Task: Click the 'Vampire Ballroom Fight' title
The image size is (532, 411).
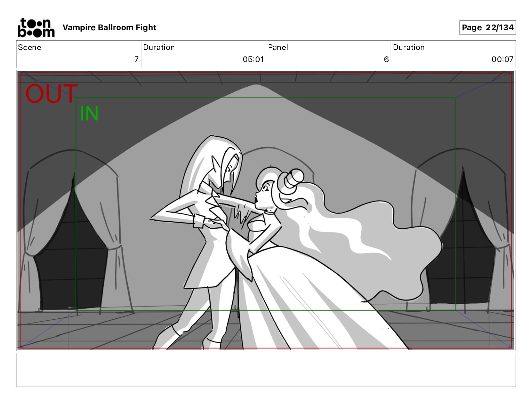Action: (109, 28)
